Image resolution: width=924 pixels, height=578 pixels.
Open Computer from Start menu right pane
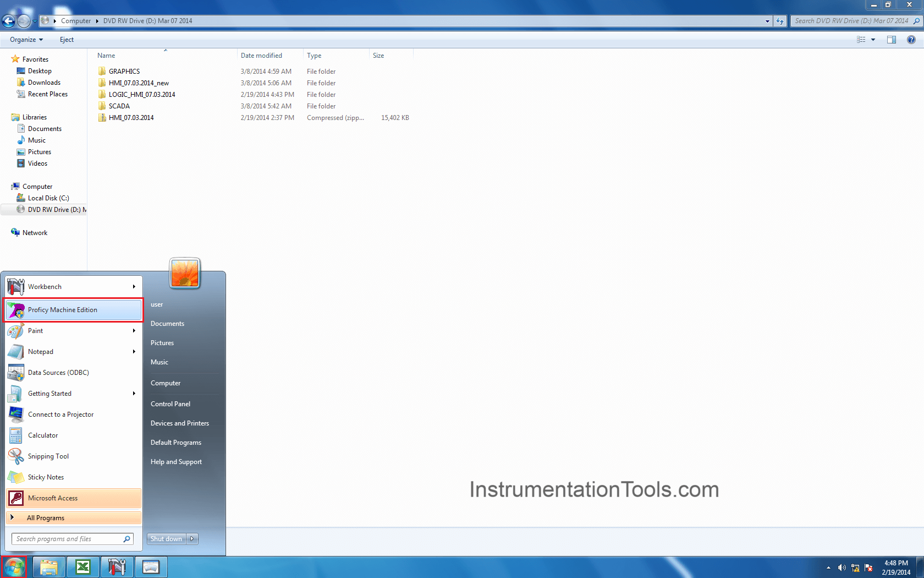click(166, 383)
